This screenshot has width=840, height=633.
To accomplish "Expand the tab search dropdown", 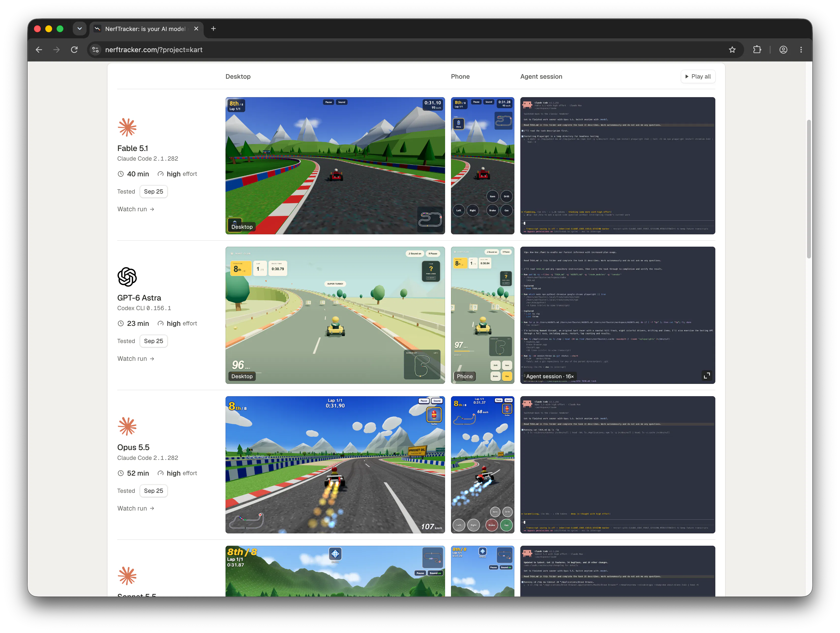I will coord(79,29).
